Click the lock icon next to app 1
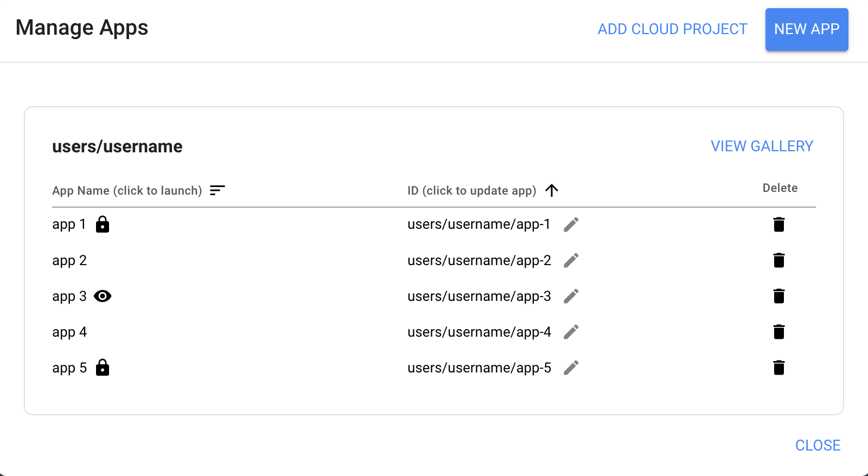868x476 pixels. [x=103, y=224]
